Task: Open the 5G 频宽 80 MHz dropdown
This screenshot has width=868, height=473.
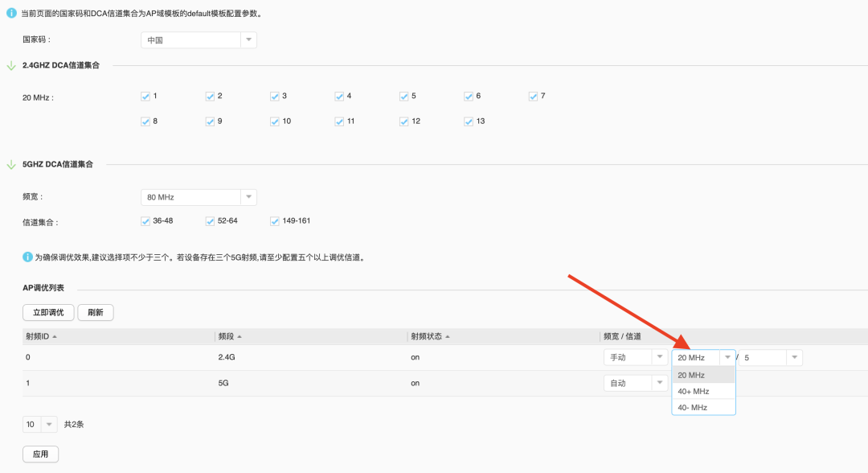Action: point(199,197)
